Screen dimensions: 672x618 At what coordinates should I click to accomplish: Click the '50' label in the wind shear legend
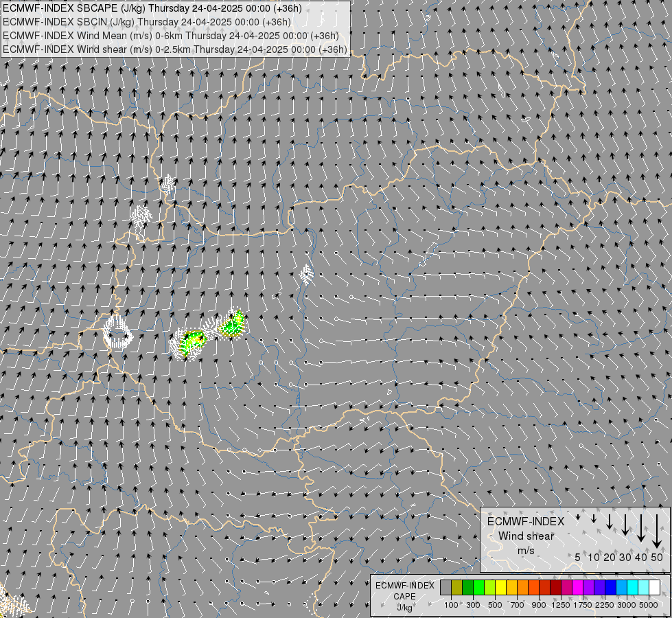(657, 557)
